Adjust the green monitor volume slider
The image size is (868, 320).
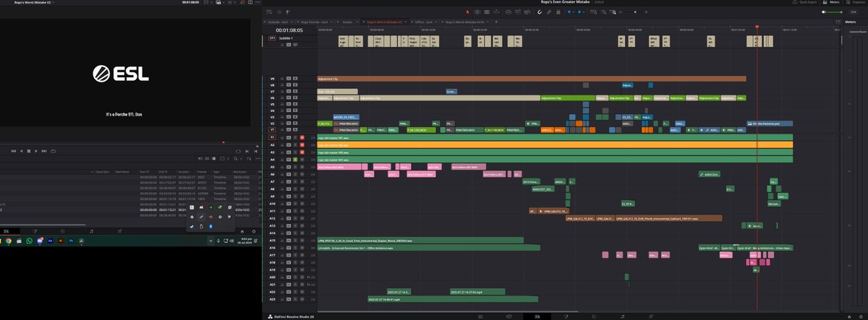[x=835, y=12]
